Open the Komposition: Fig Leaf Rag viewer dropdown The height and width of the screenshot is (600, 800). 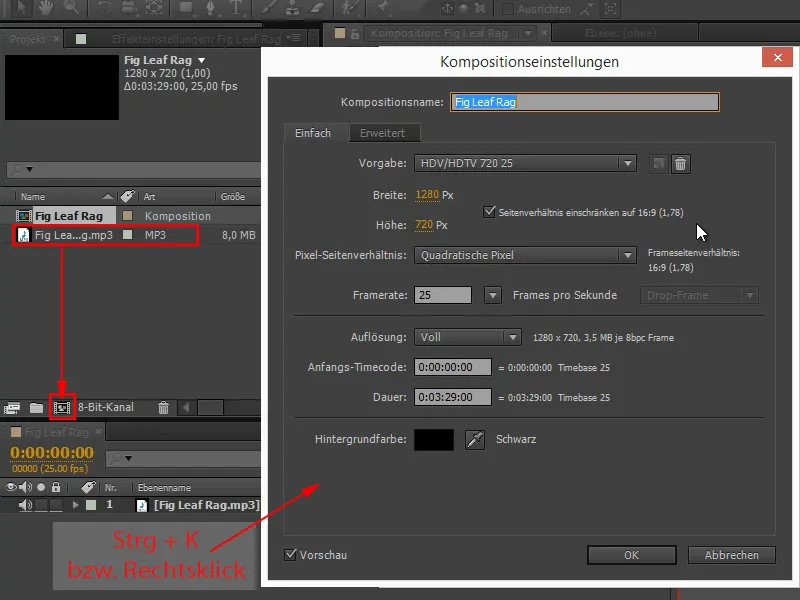(528, 33)
